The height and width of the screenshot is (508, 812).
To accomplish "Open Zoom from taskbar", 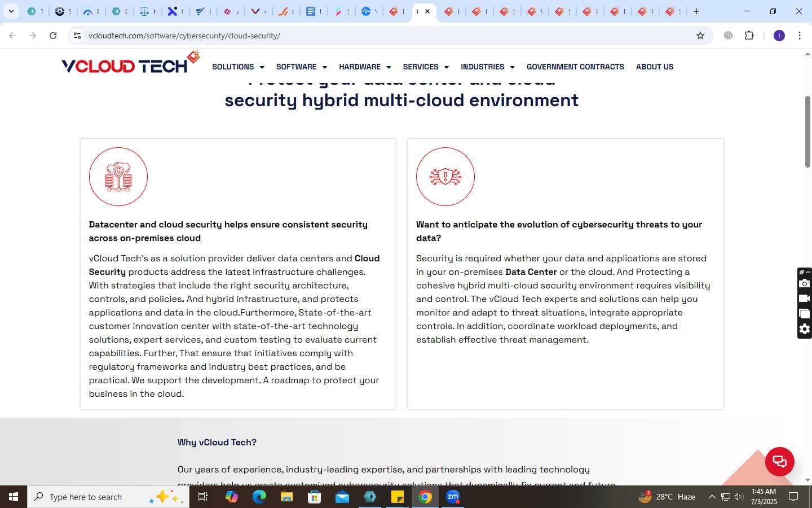I will point(453,497).
